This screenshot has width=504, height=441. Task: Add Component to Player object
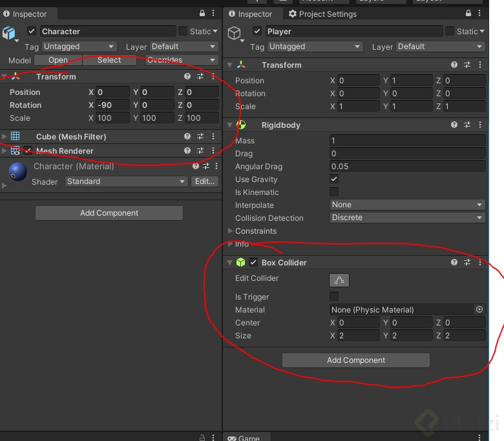point(356,360)
